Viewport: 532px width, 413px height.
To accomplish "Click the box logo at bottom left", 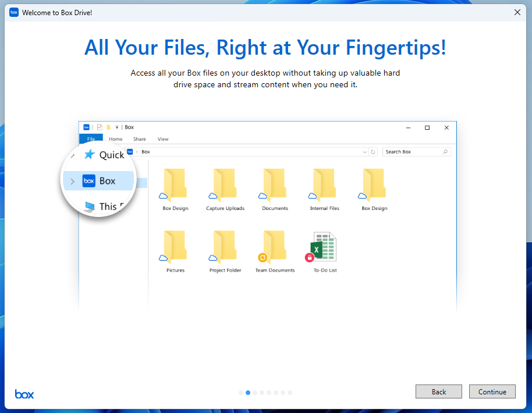I will [24, 394].
